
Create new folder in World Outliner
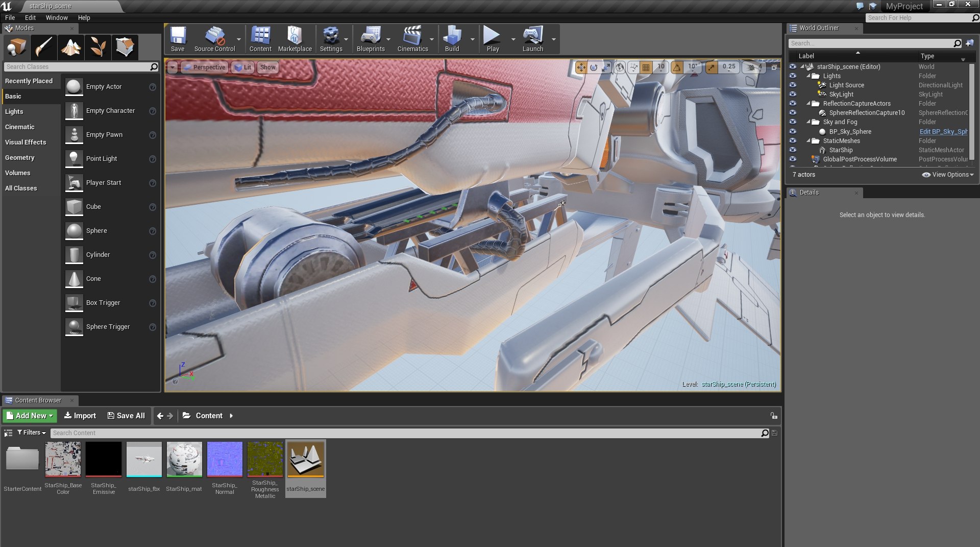pos(970,43)
